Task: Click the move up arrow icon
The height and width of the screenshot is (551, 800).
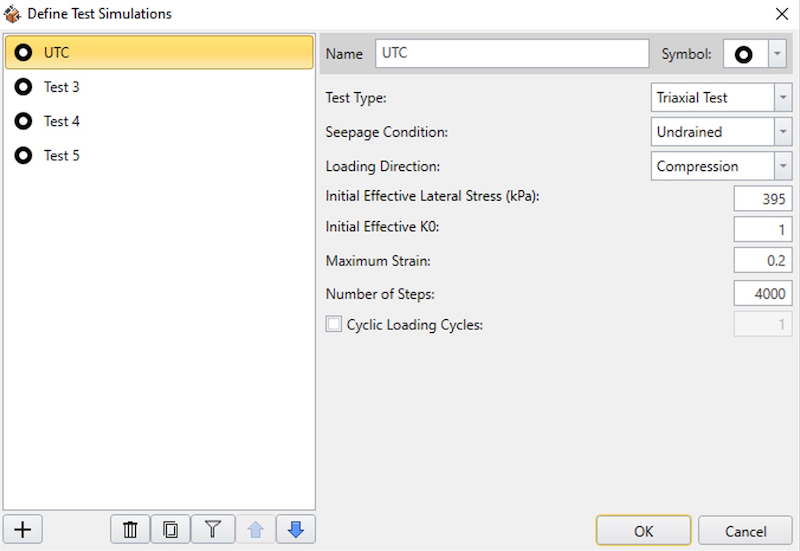Action: coord(254,529)
